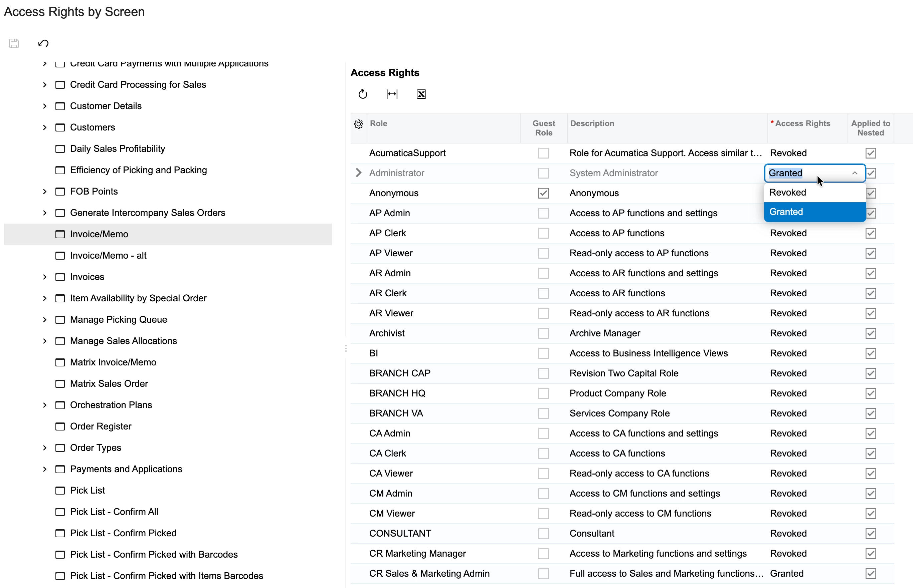Viewport: 913px width, 588px height.
Task: Click the screen icon beside Pick List
Action: pos(60,490)
